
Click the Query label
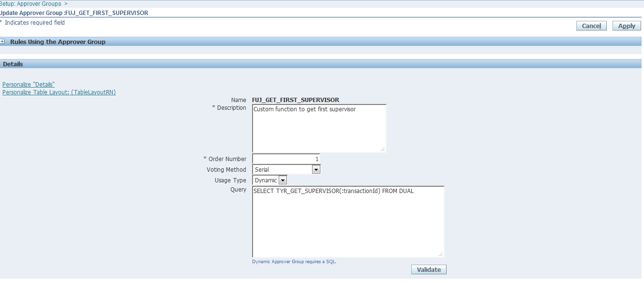(x=239, y=190)
